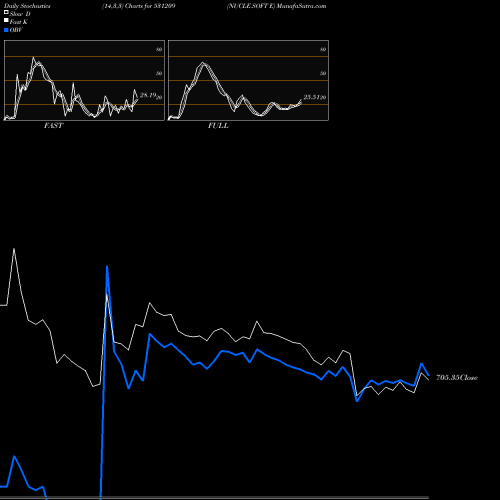
Task: Click the '(NUCLE.SOFT E) MunafaSutra.com' text
Action: coord(276,6)
